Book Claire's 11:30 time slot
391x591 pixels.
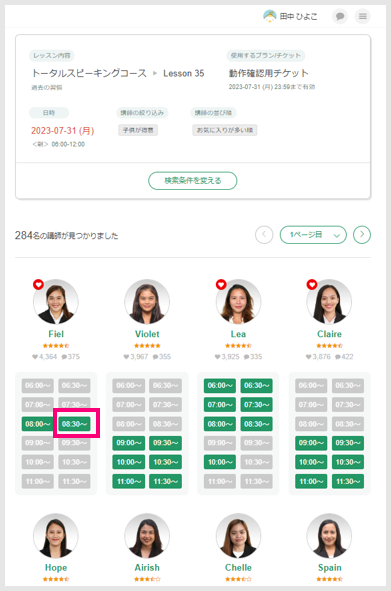348,481
